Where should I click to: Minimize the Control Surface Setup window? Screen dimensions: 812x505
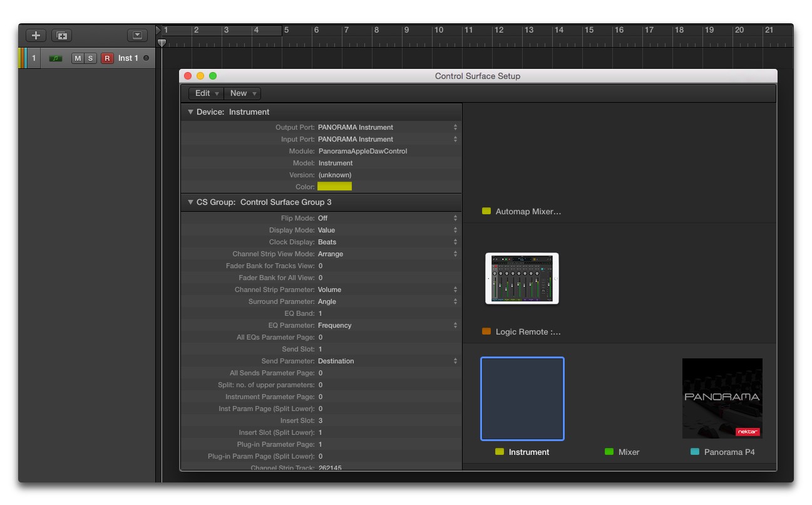200,76
